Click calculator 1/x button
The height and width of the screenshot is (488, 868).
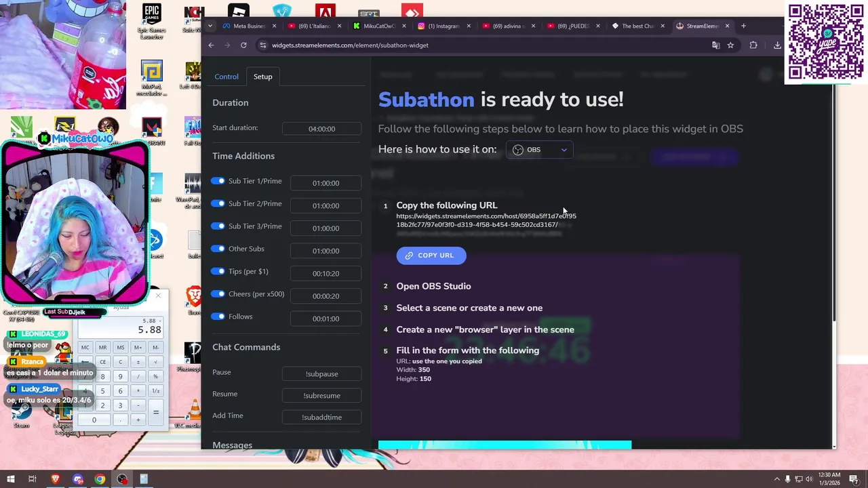(155, 391)
